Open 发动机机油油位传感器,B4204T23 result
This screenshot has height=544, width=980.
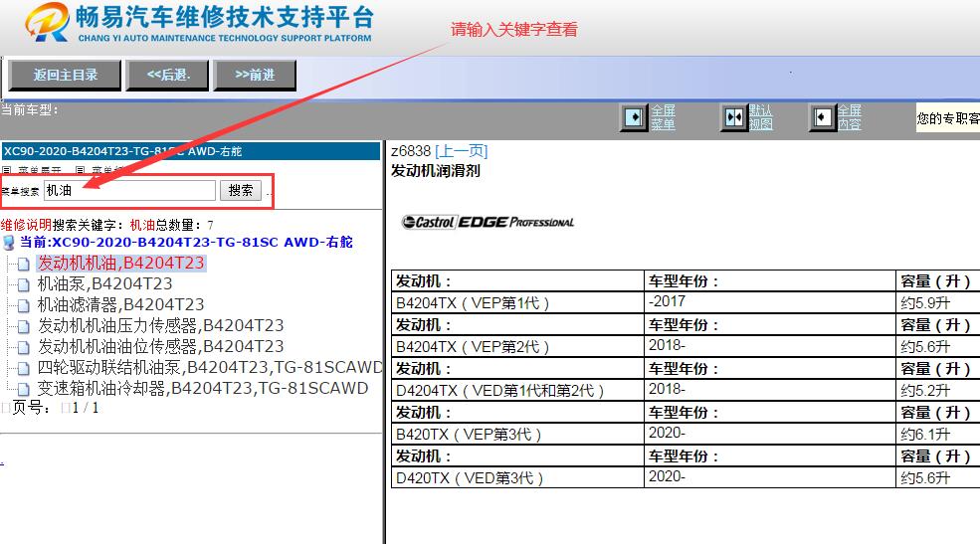click(x=160, y=346)
